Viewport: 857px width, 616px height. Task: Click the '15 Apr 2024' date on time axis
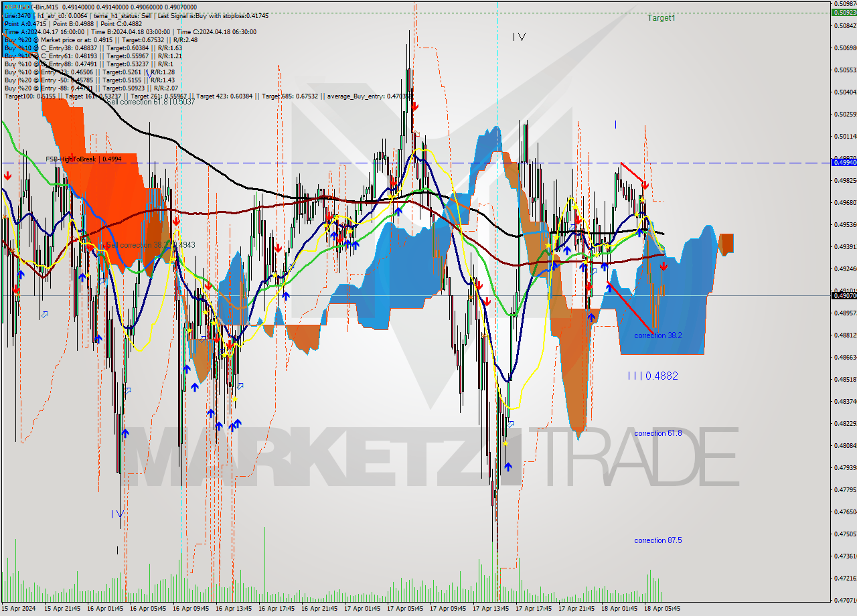(x=19, y=609)
